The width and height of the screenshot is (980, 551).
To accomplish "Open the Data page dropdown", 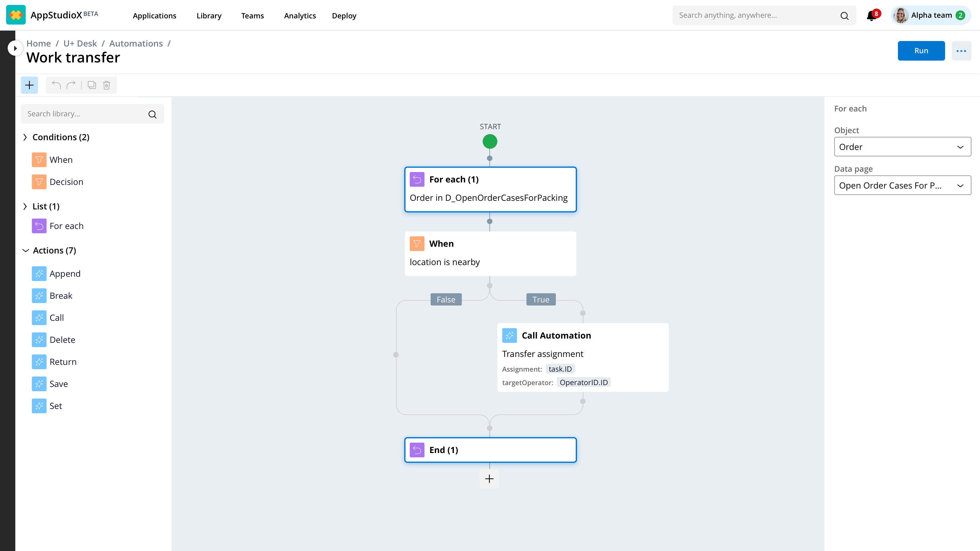I will tap(902, 186).
